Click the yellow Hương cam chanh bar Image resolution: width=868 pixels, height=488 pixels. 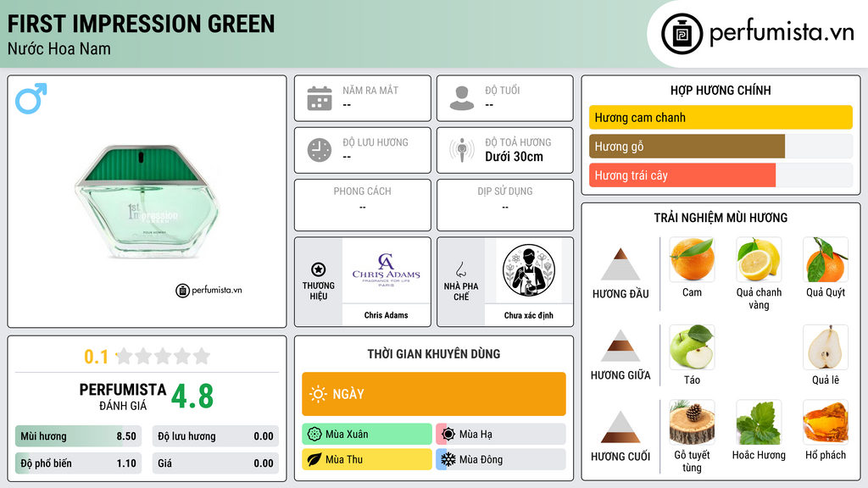[721, 117]
